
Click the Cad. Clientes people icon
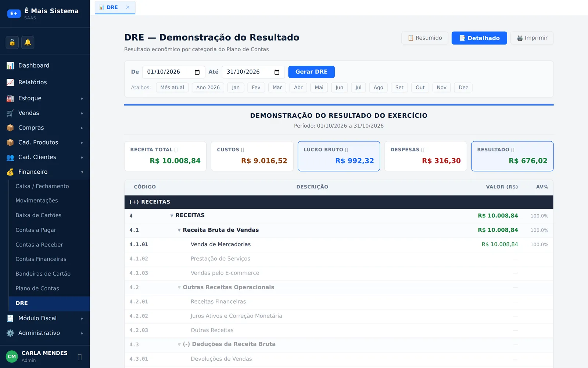pos(10,157)
